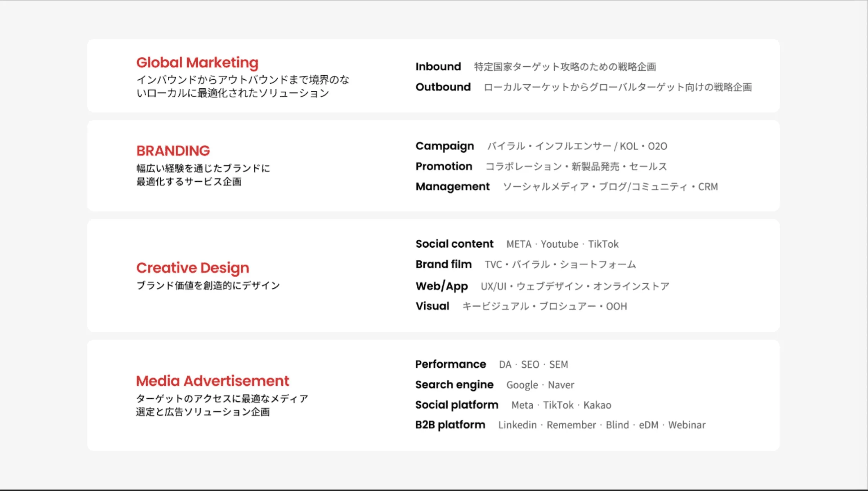Viewport: 868px width, 491px height.
Task: Open the Media Advertisement heading
Action: [x=212, y=381]
